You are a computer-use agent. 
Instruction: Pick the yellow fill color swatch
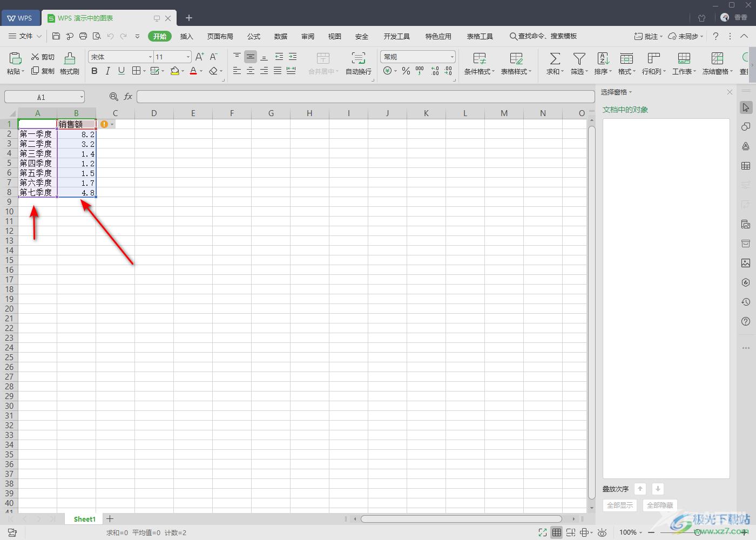(x=174, y=71)
